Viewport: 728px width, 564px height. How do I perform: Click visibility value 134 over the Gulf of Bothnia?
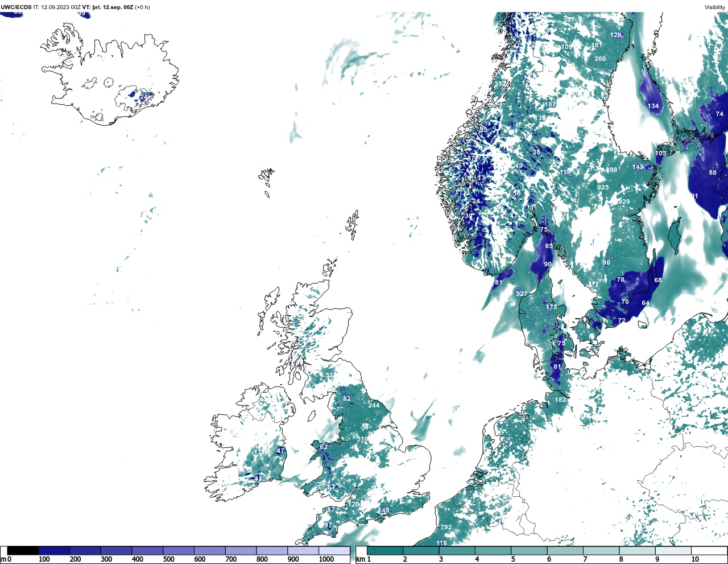click(653, 106)
